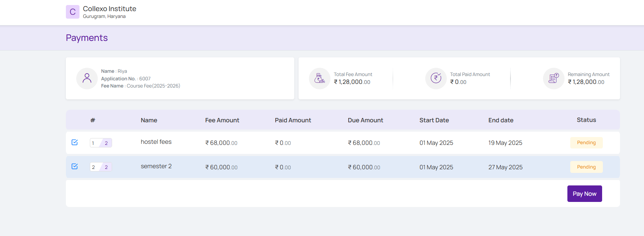Click the Due Amount column header

(365, 121)
